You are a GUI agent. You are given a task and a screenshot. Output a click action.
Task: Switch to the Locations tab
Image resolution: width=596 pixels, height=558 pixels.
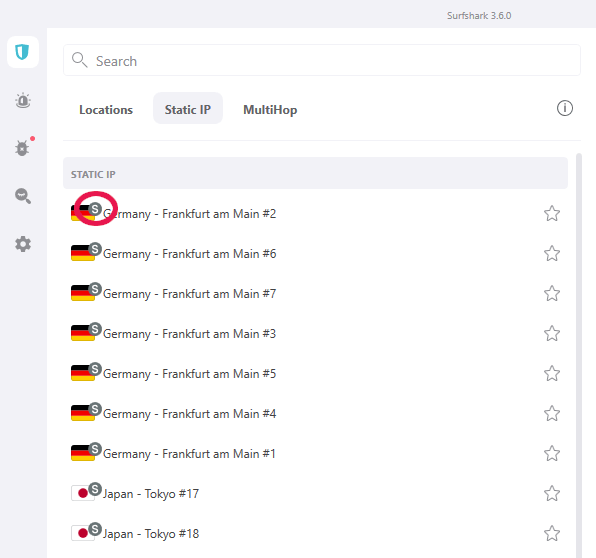pyautogui.click(x=106, y=109)
